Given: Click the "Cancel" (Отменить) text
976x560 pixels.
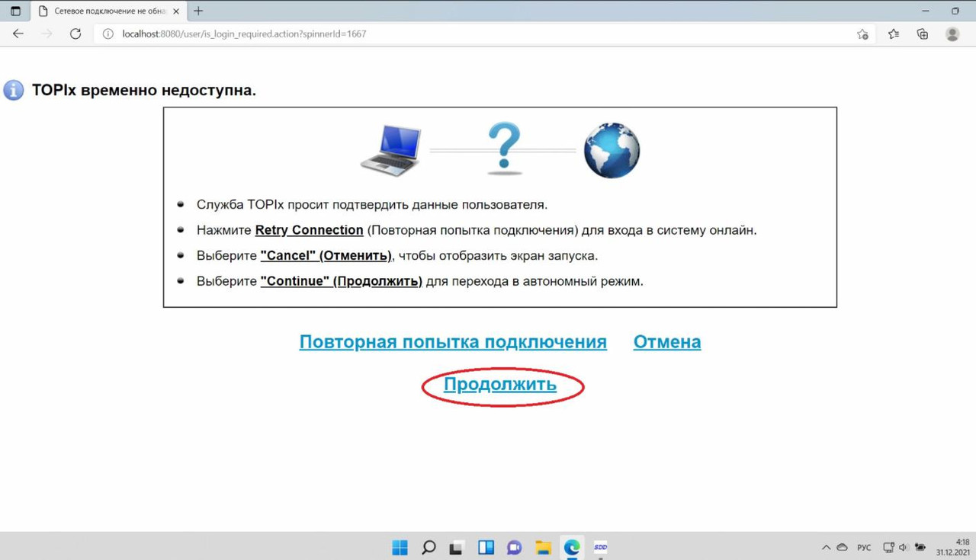Looking at the screenshot, I should pyautogui.click(x=326, y=256).
